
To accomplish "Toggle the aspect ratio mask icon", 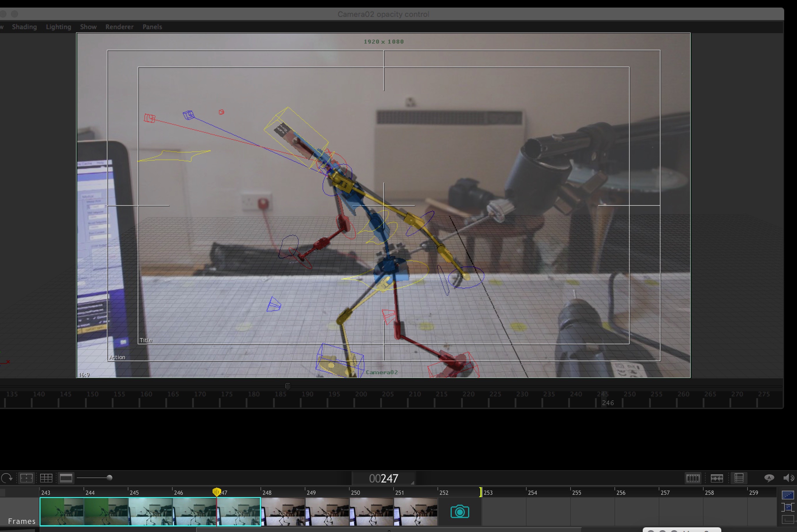I will [x=66, y=478].
